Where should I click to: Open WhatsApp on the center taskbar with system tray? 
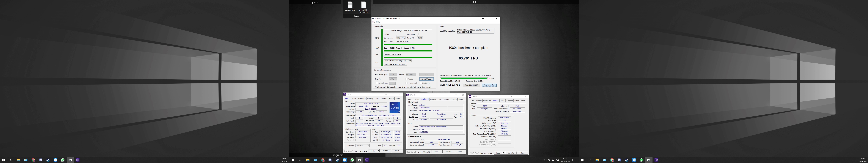[352, 160]
